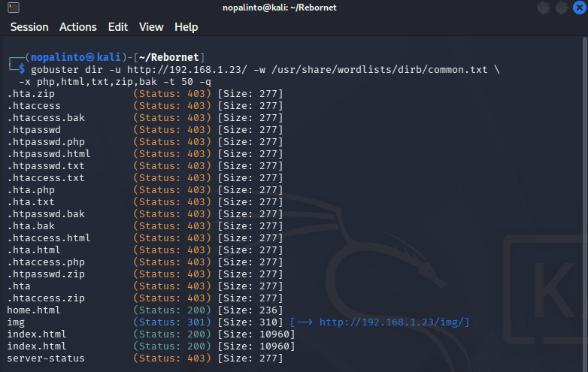This screenshot has height=372, width=588.
Task: Click the window title nopalinto@kali: ~/Rebornet
Action: 280,8
